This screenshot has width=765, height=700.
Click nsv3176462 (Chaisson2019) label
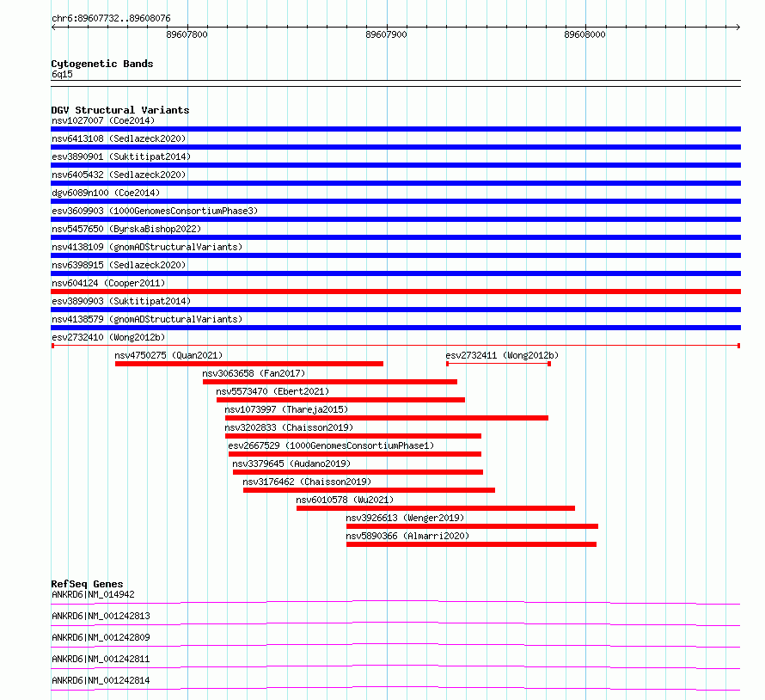[x=307, y=482]
